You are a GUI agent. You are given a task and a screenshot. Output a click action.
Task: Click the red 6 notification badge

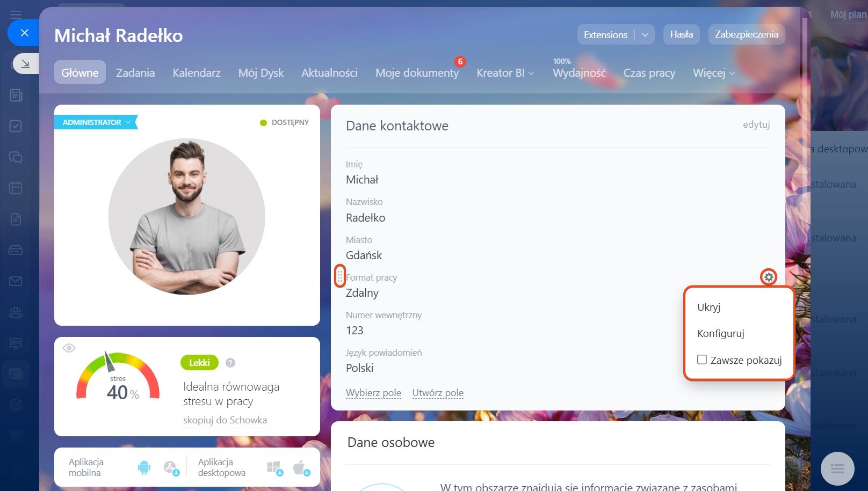pyautogui.click(x=460, y=62)
